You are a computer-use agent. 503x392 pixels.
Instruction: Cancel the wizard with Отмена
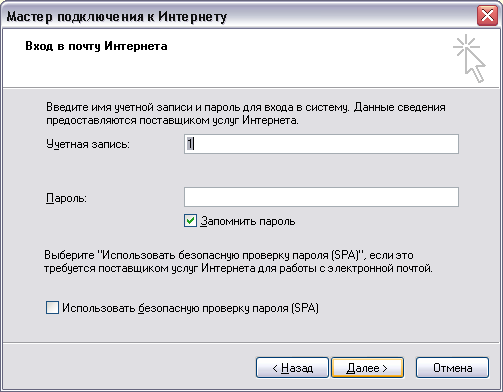(x=452, y=368)
